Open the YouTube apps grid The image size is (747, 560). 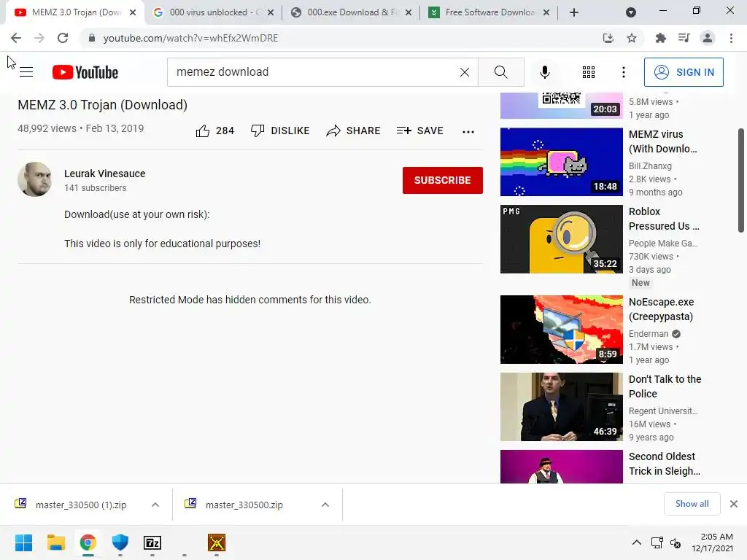(x=589, y=72)
